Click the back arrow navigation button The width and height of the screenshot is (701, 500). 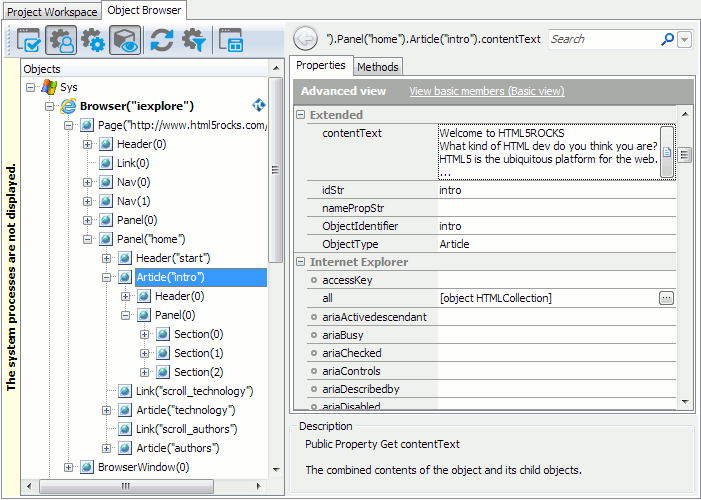pos(306,39)
